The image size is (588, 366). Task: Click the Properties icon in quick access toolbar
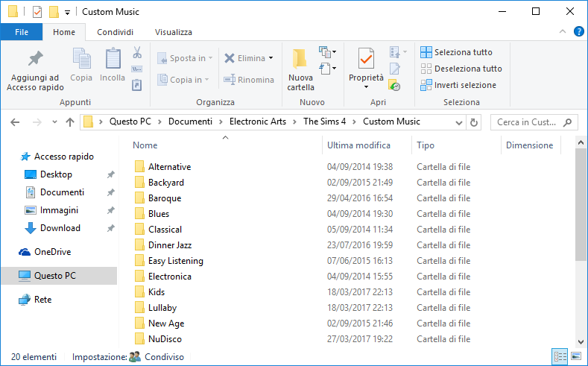click(x=37, y=12)
